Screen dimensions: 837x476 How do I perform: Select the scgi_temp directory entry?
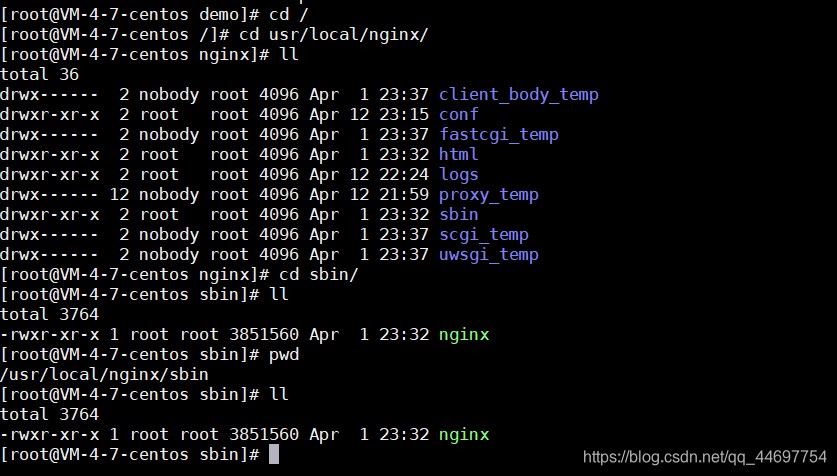coord(484,235)
